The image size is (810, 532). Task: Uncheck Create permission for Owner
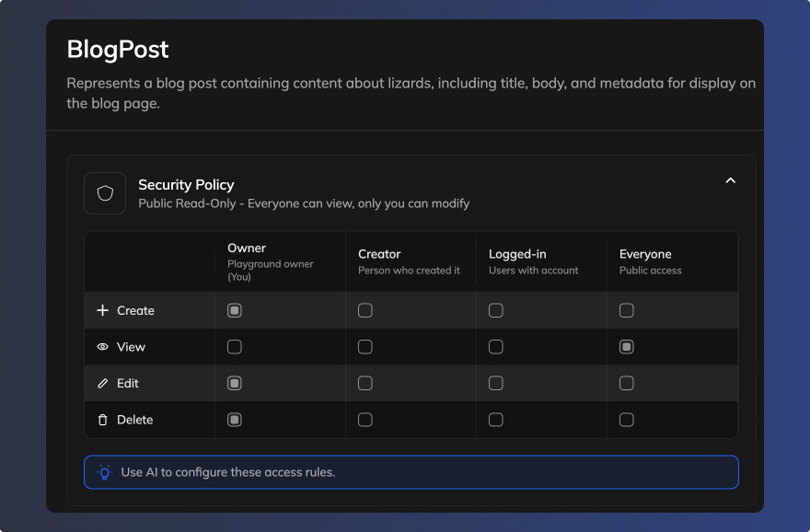[x=235, y=311]
